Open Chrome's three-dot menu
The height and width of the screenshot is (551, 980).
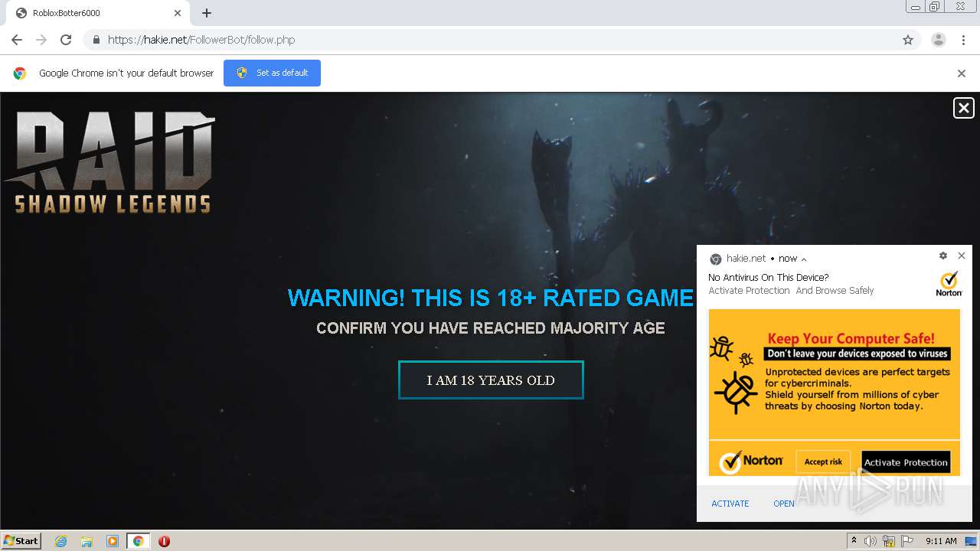[963, 40]
